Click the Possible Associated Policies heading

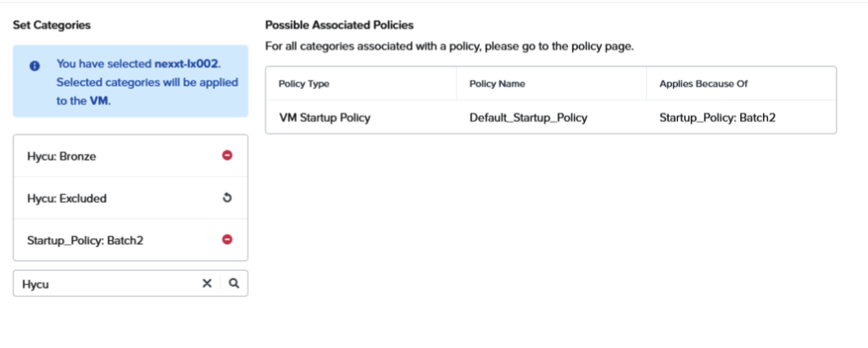point(339,25)
